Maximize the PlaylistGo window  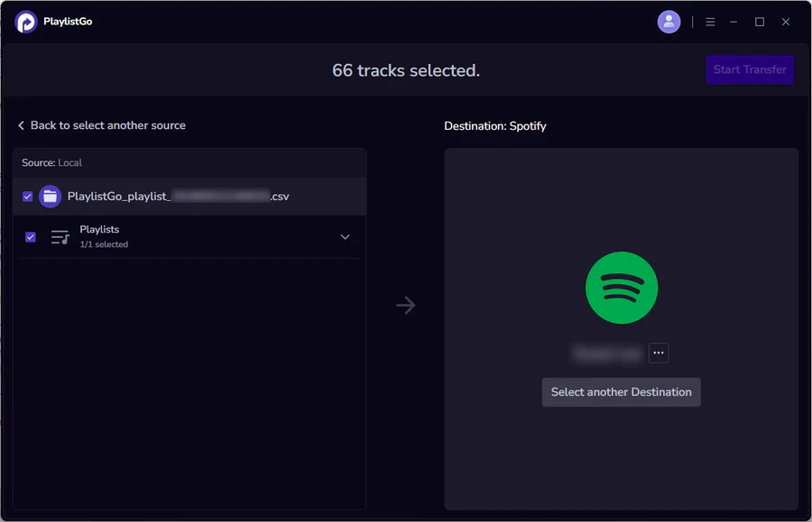759,22
